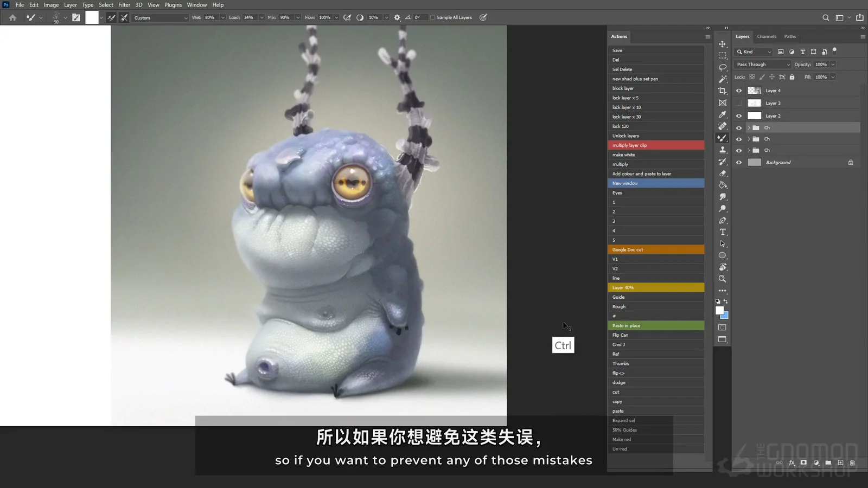Image resolution: width=868 pixels, height=488 pixels.
Task: Toggle Edit in Quick Mask mode
Action: 722,328
